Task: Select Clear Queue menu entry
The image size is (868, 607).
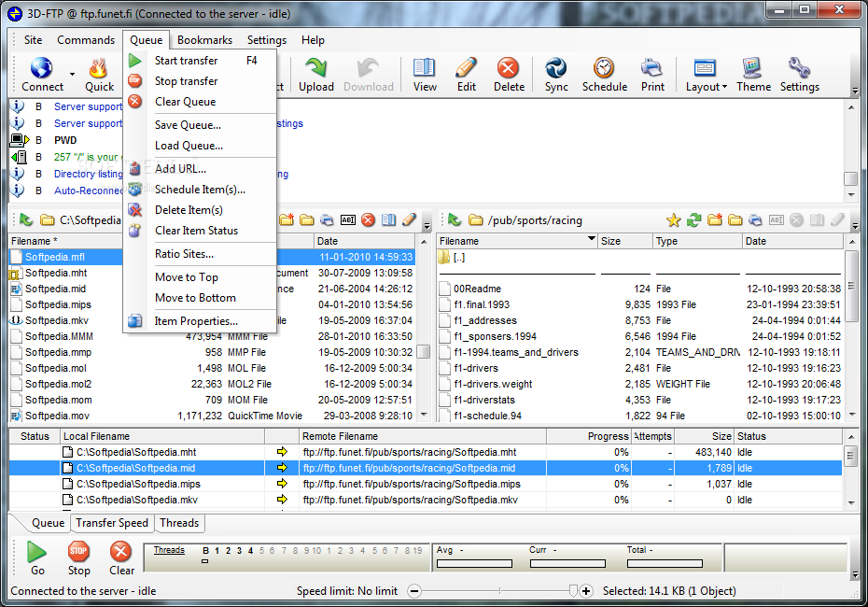Action: pyautogui.click(x=200, y=102)
